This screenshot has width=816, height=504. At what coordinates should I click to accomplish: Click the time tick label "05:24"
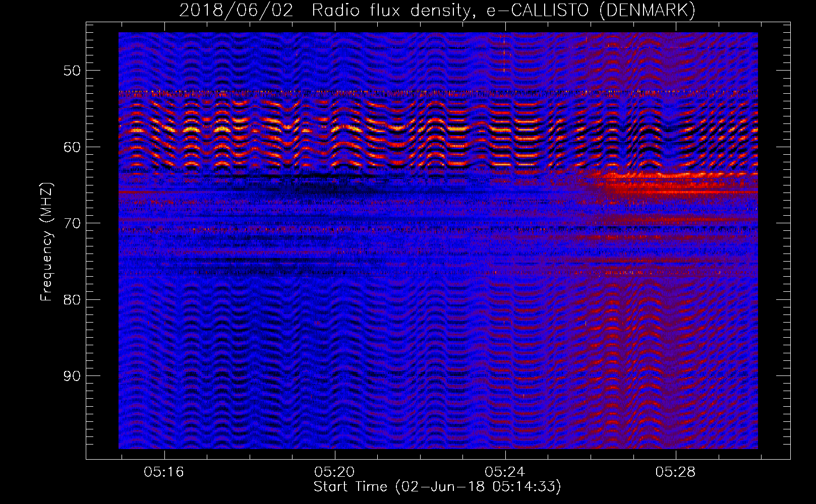(x=505, y=472)
